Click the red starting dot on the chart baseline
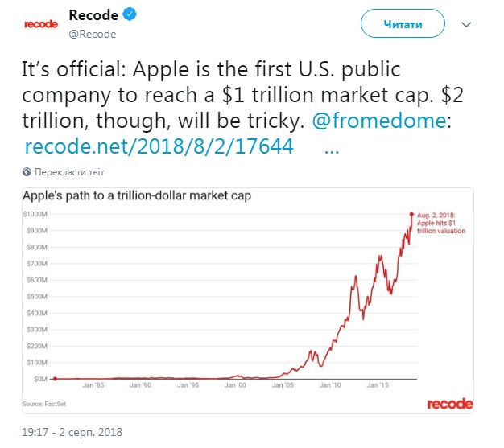Screen dimensions: 504x448 coord(55,378)
